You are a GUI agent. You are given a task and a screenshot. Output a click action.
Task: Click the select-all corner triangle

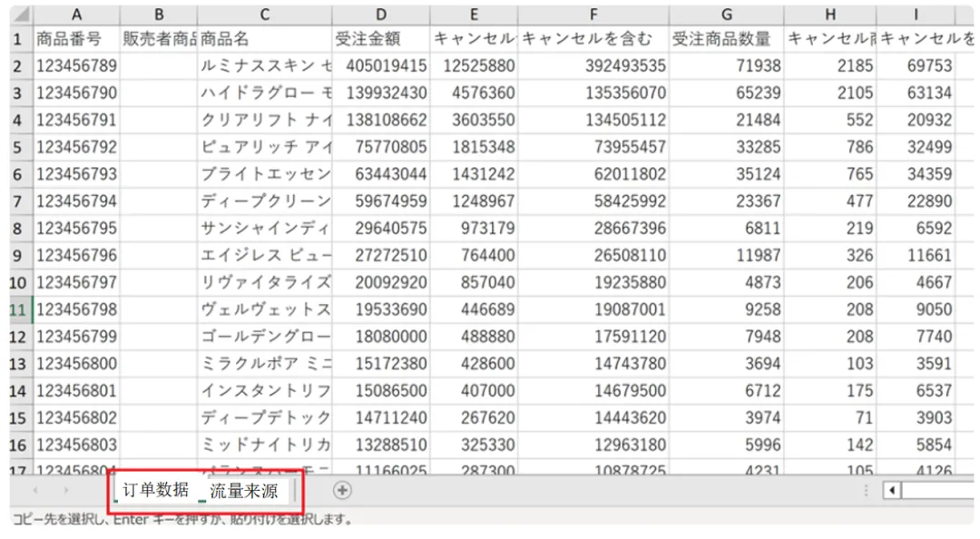[x=20, y=15]
